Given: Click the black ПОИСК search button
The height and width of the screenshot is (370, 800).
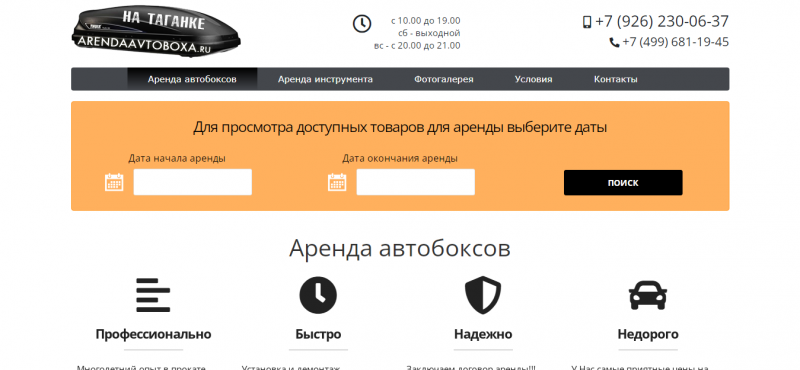Looking at the screenshot, I should (x=623, y=183).
